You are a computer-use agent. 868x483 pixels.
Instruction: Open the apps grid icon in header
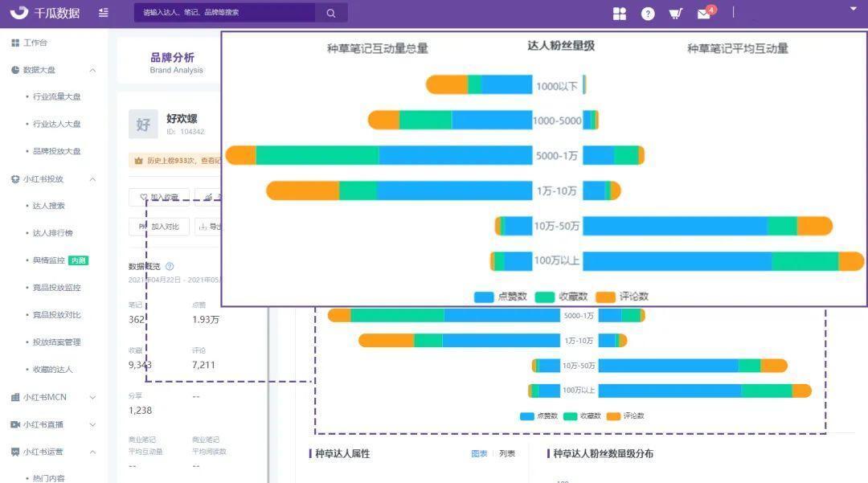click(x=620, y=14)
